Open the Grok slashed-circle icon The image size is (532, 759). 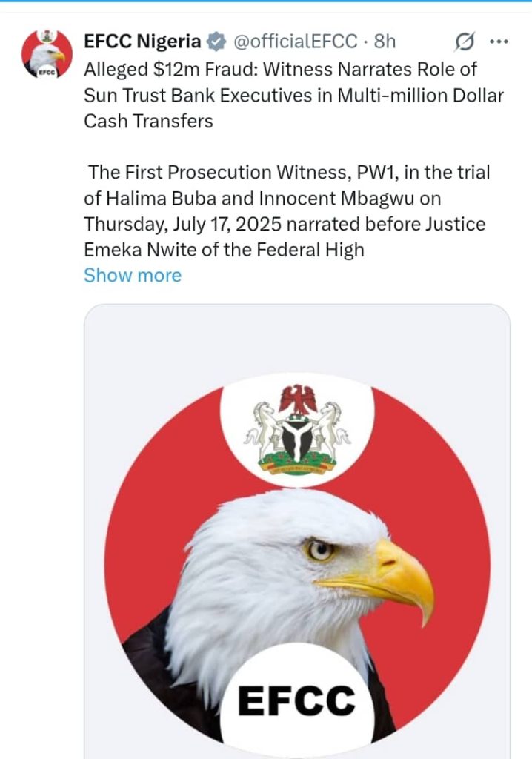tap(465, 42)
